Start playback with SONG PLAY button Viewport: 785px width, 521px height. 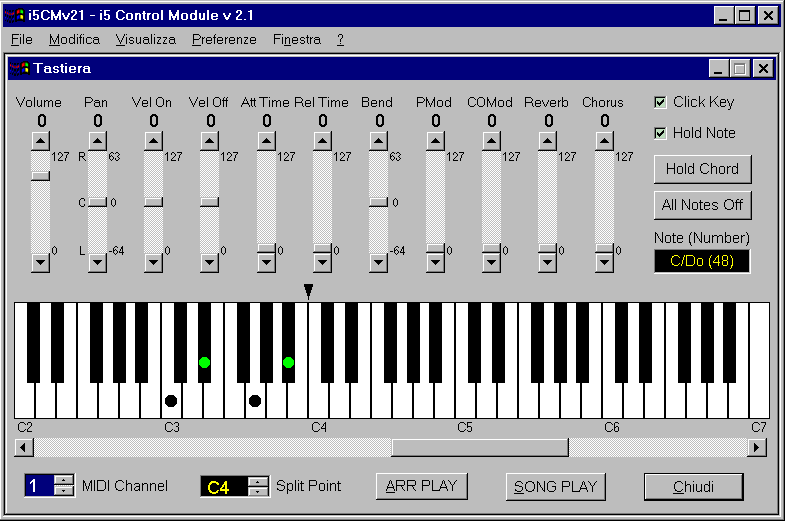tap(555, 487)
